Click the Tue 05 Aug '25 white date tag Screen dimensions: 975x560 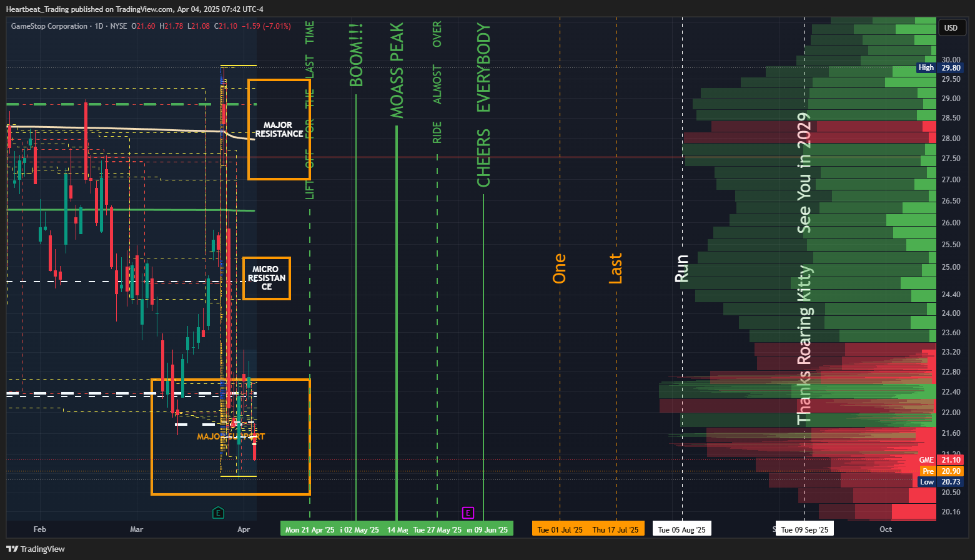[x=681, y=529]
